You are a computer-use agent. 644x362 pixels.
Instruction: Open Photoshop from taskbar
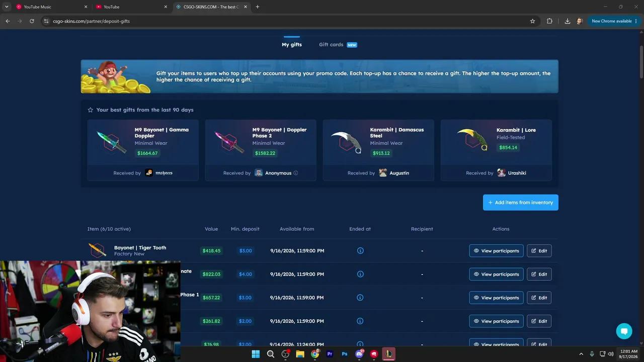345,354
